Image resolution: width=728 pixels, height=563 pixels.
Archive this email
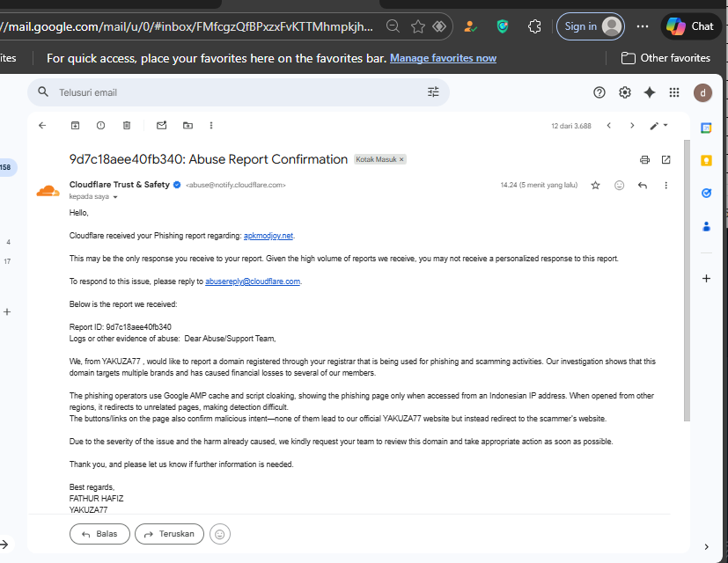tap(75, 125)
